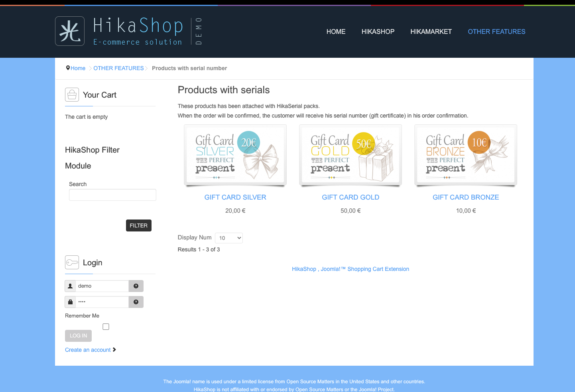Toggle the Remember Me checkbox

coord(106,327)
